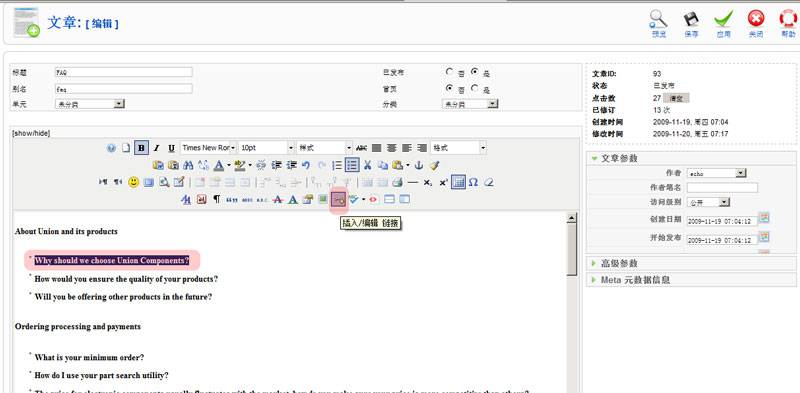Click the Preview magnifier icon in top toolbar

(659, 19)
